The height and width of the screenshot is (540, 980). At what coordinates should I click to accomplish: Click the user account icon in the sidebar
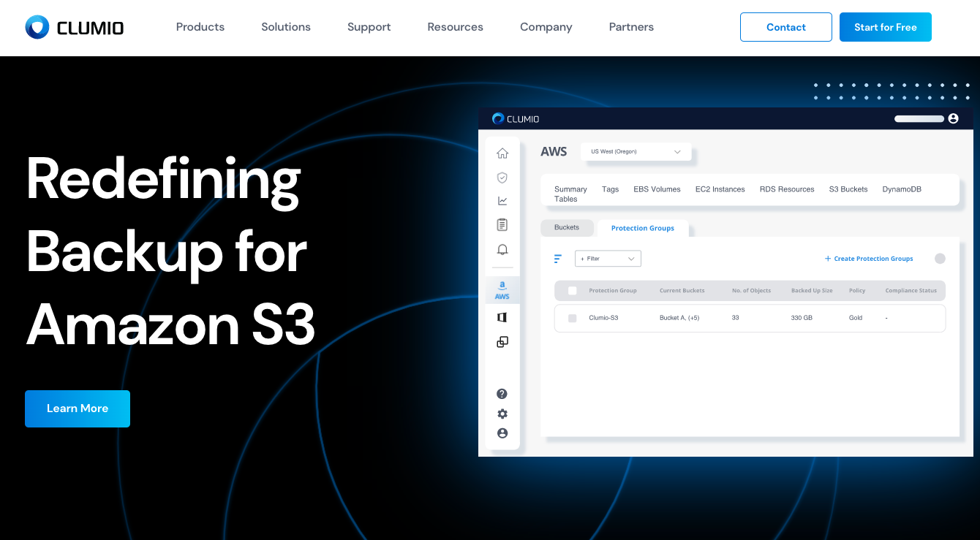(502, 433)
